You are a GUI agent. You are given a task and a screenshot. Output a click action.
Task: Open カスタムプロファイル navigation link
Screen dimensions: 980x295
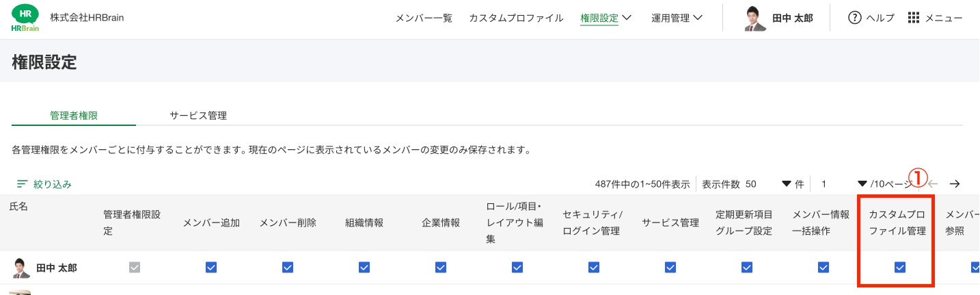[x=516, y=18]
